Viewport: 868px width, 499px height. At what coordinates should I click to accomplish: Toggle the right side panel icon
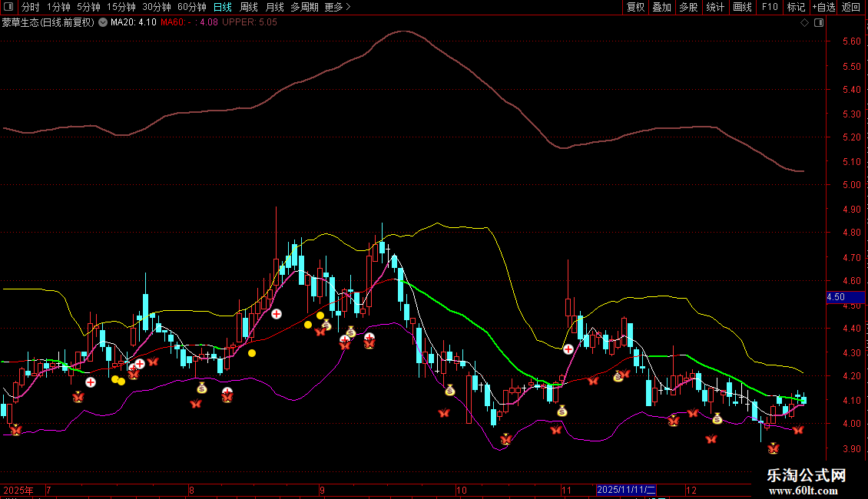click(819, 22)
